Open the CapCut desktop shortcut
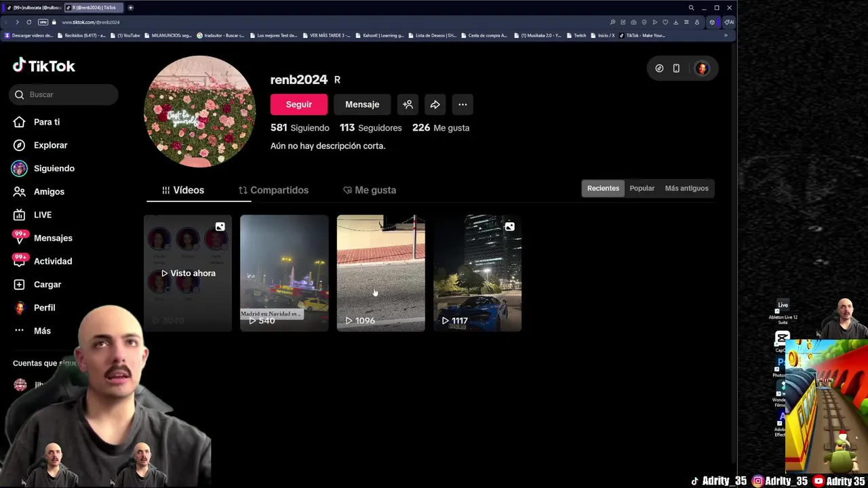The height and width of the screenshot is (488, 868). 783,340
